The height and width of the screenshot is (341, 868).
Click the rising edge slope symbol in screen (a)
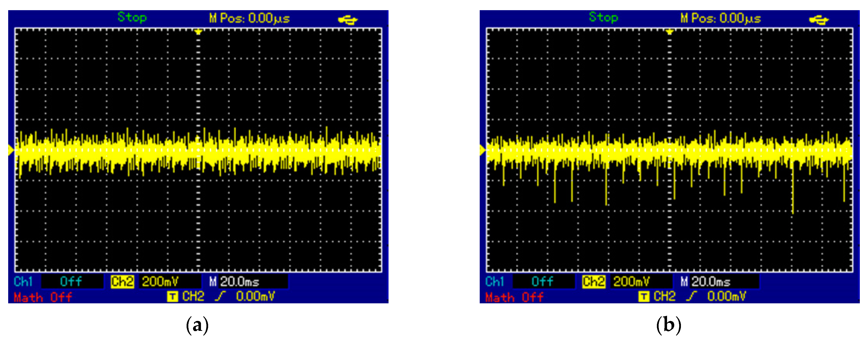[x=220, y=296]
